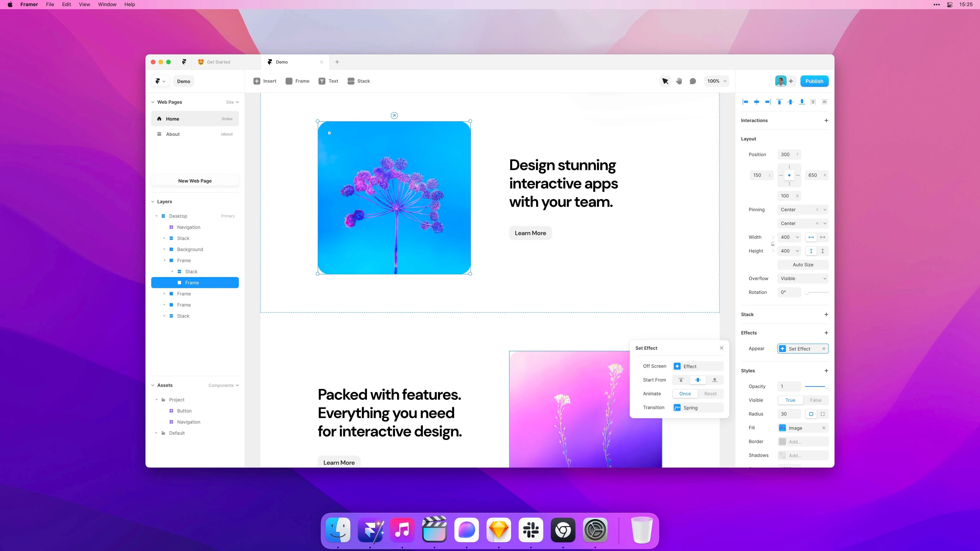Select the hand pan tool
The height and width of the screenshot is (551, 980).
pos(679,81)
